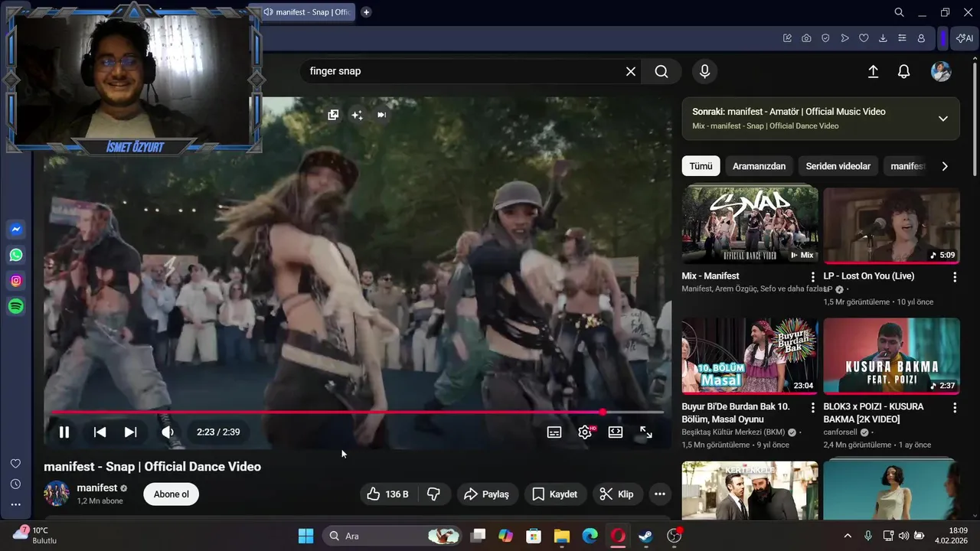980x551 pixels.
Task: Open YouTube notifications bell
Action: pos(904,71)
